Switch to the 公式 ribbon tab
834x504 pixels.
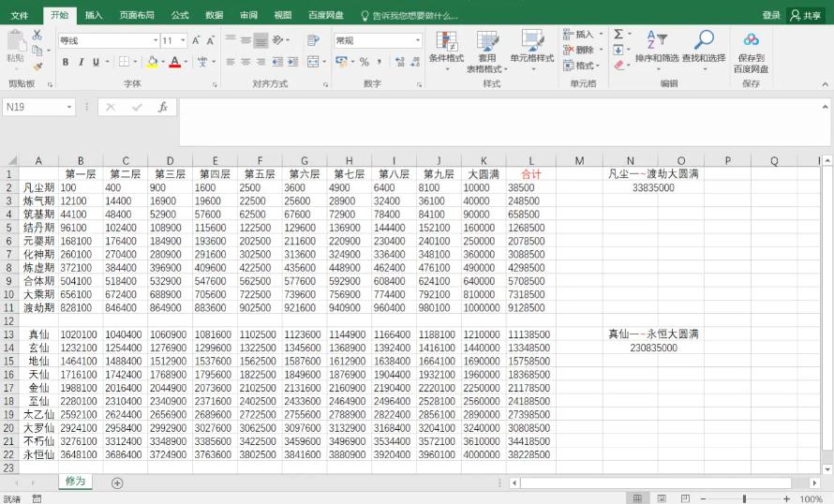[x=180, y=15]
